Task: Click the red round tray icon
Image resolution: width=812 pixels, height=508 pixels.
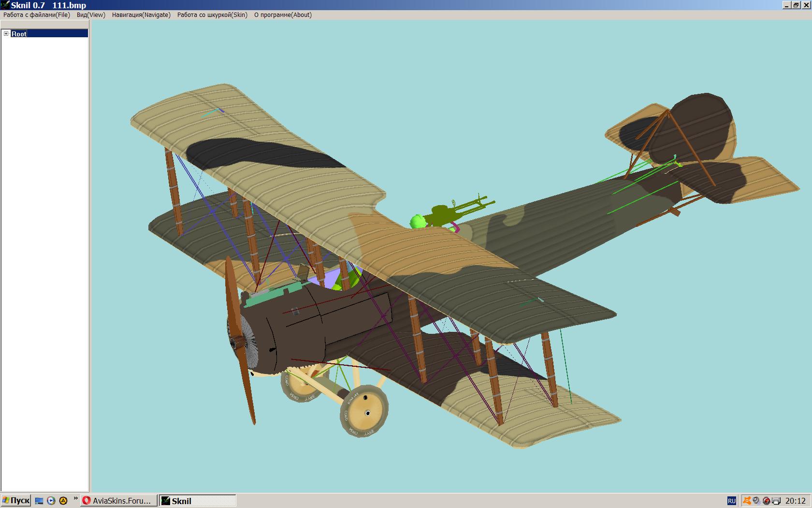Action: point(766,501)
